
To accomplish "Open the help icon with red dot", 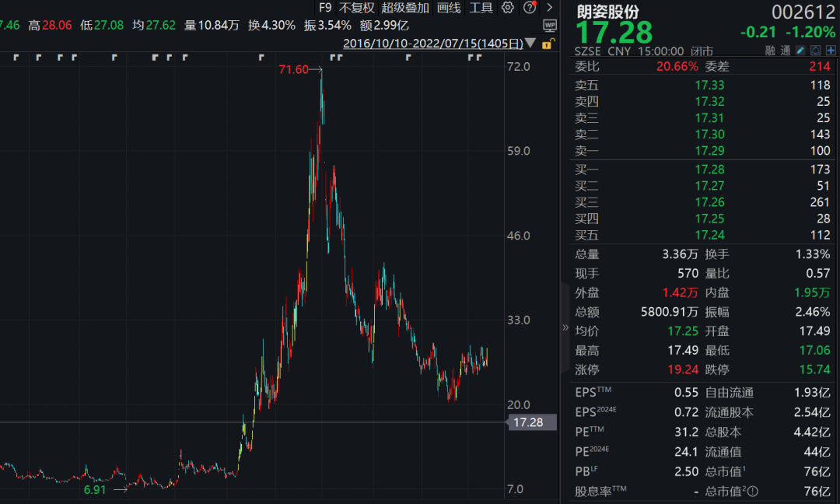I will point(530,8).
